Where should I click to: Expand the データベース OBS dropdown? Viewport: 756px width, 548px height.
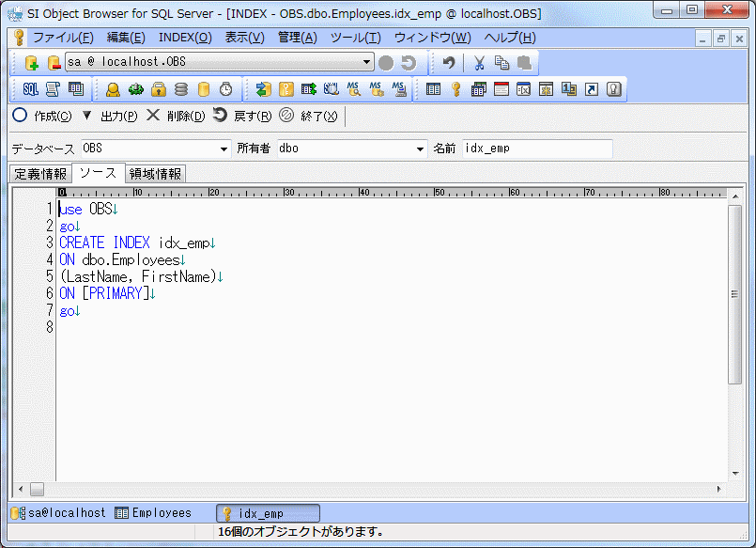(224, 149)
